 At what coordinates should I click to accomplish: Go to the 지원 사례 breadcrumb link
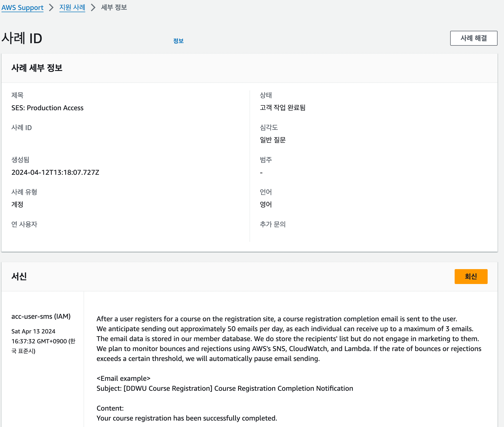pyautogui.click(x=72, y=8)
